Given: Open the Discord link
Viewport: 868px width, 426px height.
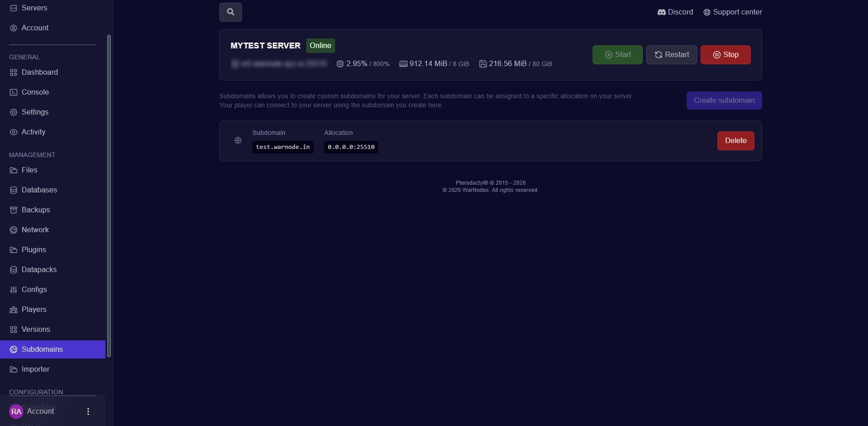Looking at the screenshot, I should [675, 12].
